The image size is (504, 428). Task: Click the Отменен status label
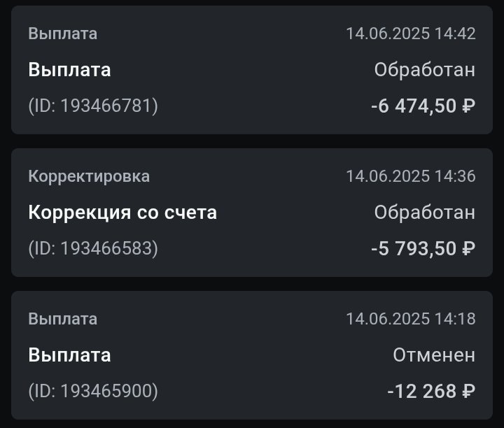click(434, 355)
